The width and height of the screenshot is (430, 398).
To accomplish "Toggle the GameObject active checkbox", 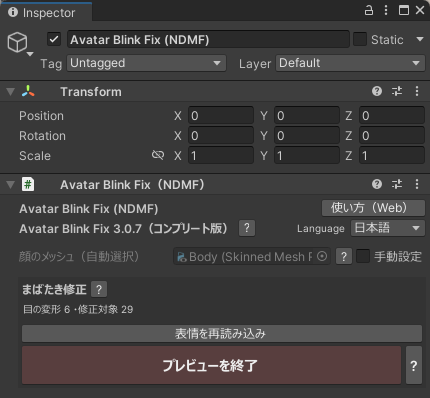I will 54,39.
